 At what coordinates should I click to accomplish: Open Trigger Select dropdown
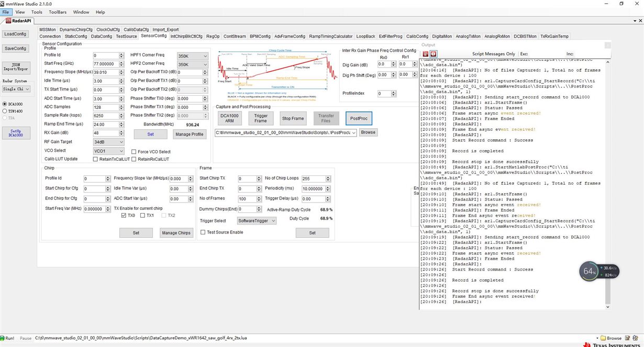click(257, 221)
